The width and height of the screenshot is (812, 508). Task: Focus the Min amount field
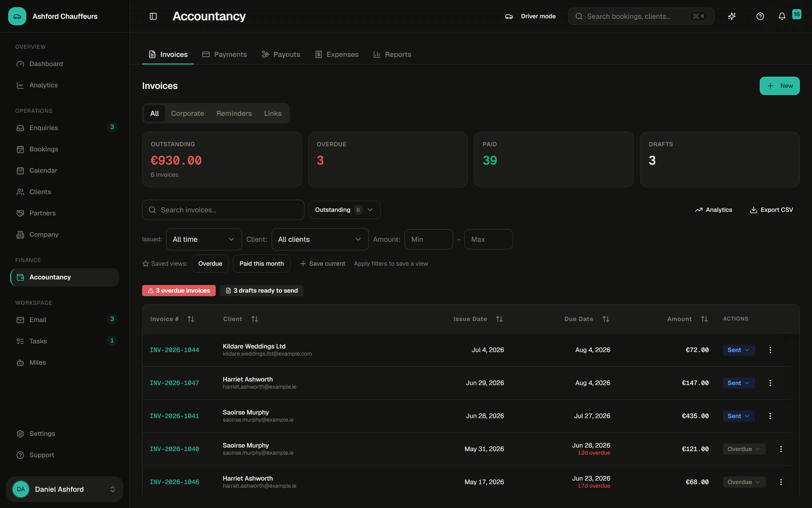tap(429, 239)
